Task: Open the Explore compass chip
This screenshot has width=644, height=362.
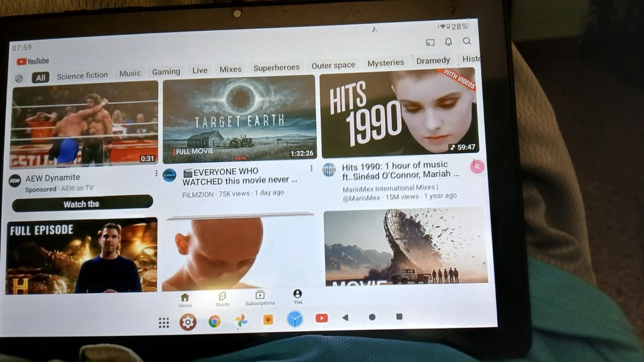Action: [x=19, y=78]
